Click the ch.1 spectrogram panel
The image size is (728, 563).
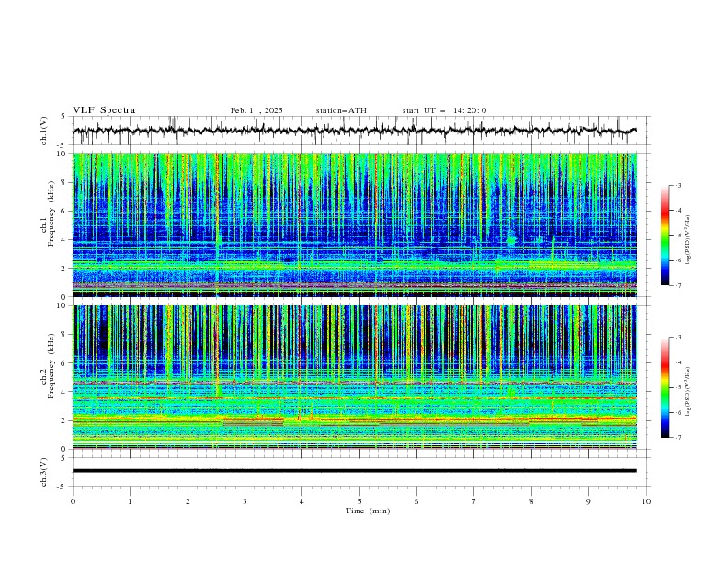pyautogui.click(x=355, y=224)
